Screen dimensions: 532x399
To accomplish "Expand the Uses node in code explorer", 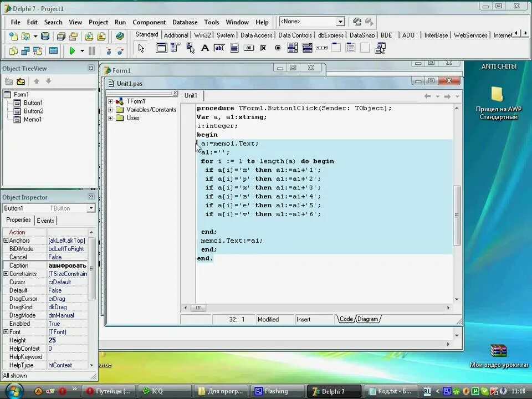I will (x=110, y=118).
